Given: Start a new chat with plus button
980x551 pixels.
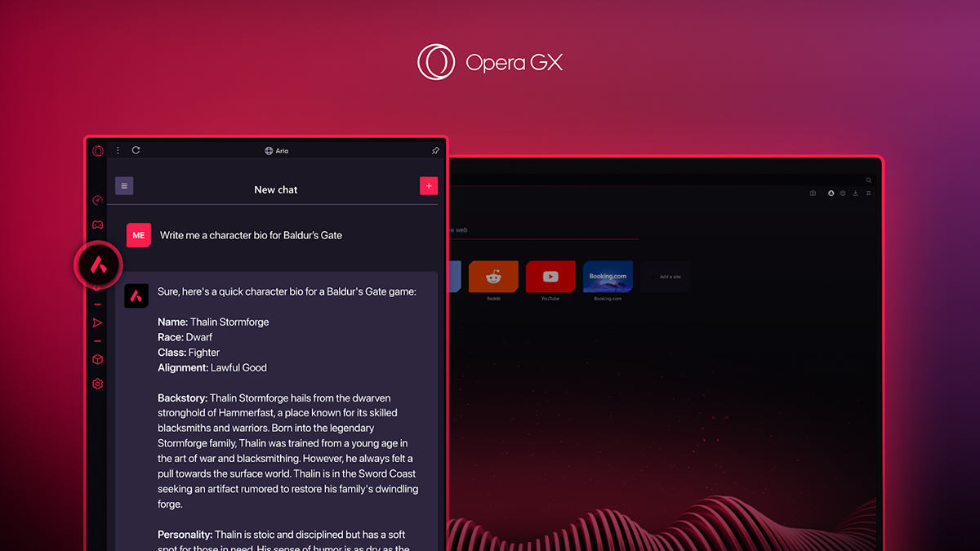Looking at the screenshot, I should [x=428, y=185].
